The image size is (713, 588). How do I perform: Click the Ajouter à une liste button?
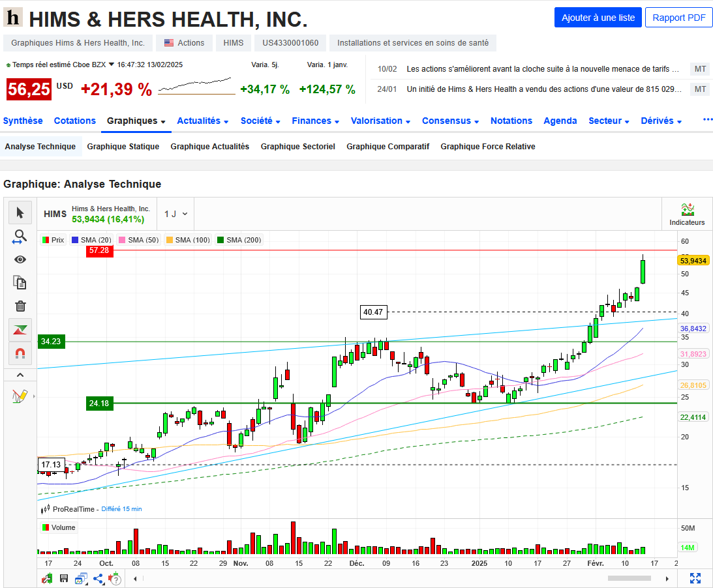tap(598, 18)
